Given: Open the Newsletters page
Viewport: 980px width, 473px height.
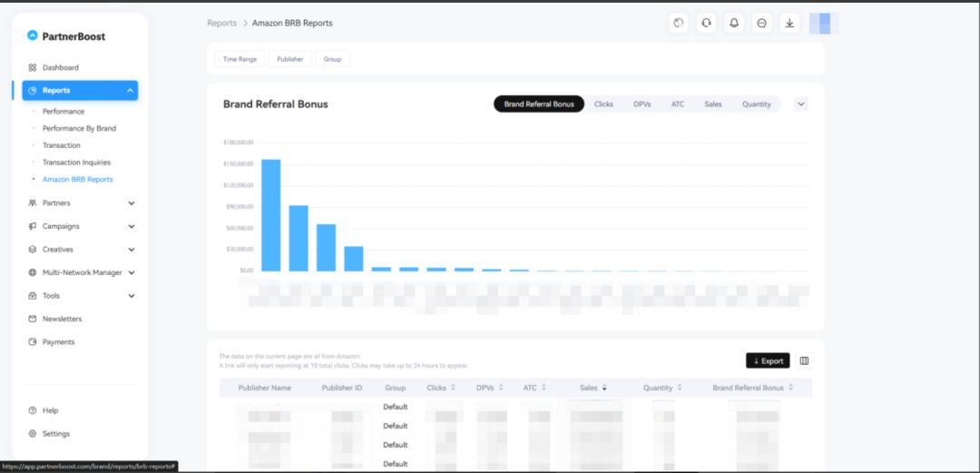Looking at the screenshot, I should pyautogui.click(x=62, y=319).
